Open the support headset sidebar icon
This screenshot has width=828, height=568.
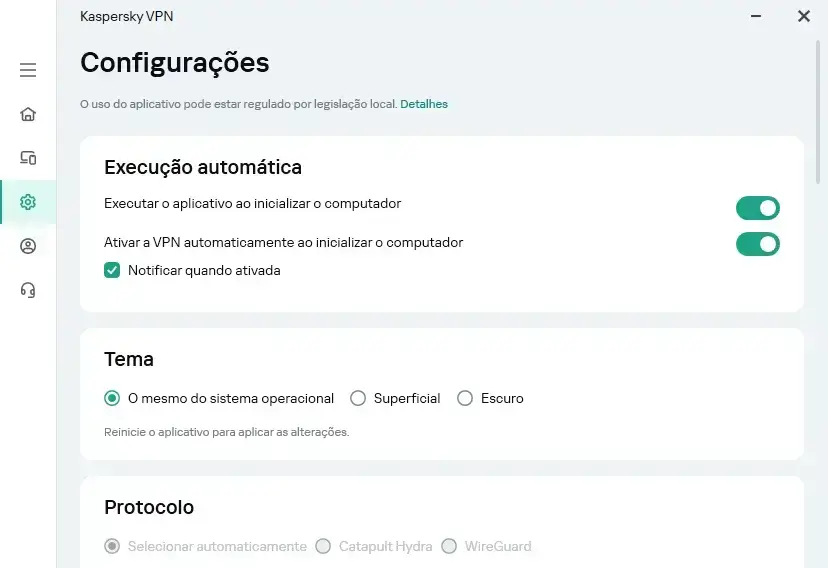pos(28,290)
